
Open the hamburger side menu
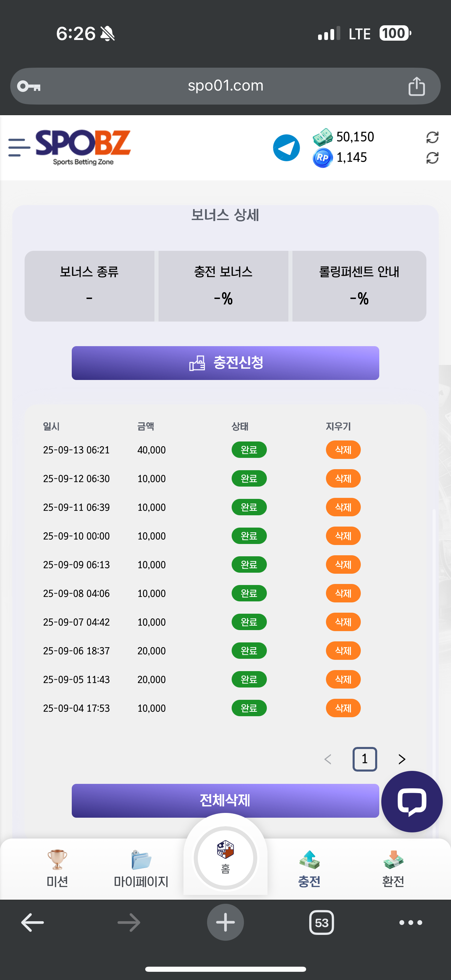pyautogui.click(x=19, y=148)
